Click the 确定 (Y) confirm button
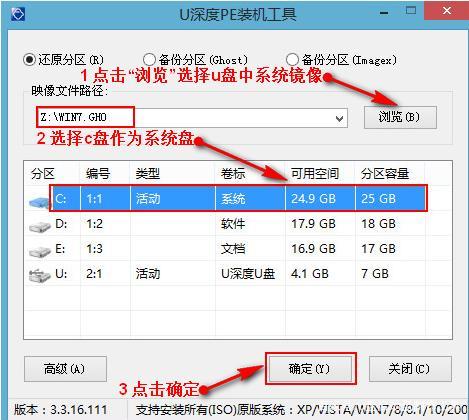The width and height of the screenshot is (469, 420). coord(310,369)
